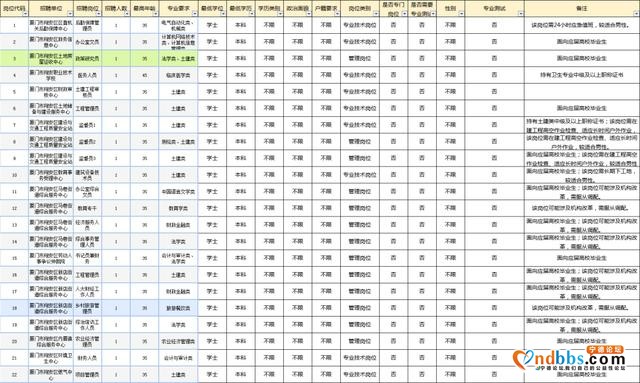This screenshot has width=640, height=383.
Task: Select the remark 持有卫生专业中级及以上职称证书
Action: point(582,75)
